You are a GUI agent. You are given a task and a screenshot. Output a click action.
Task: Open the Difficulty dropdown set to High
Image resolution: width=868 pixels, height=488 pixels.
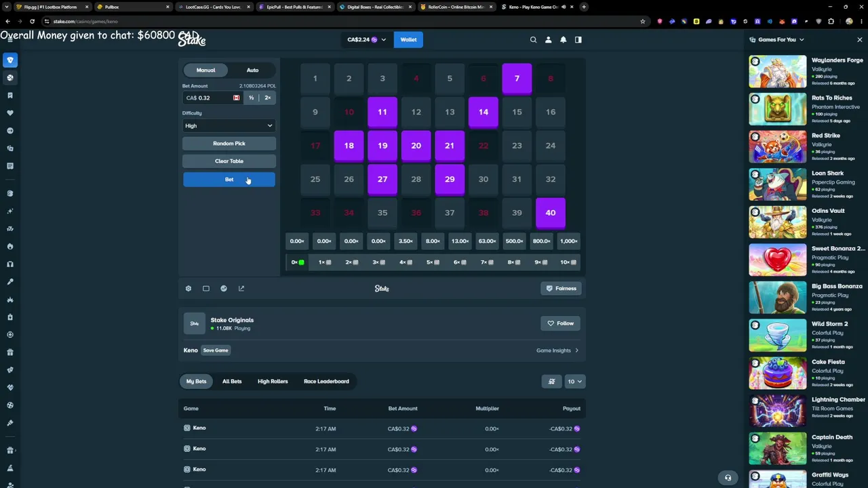(x=229, y=125)
